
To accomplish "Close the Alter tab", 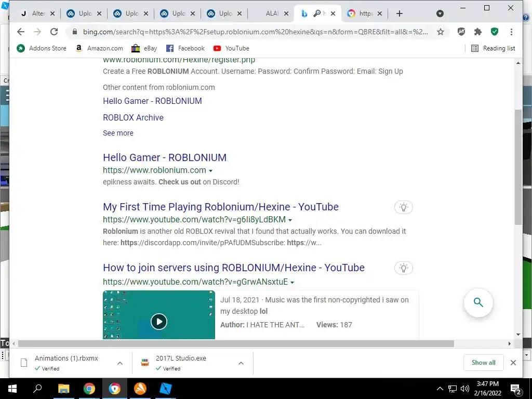I will click(x=52, y=14).
